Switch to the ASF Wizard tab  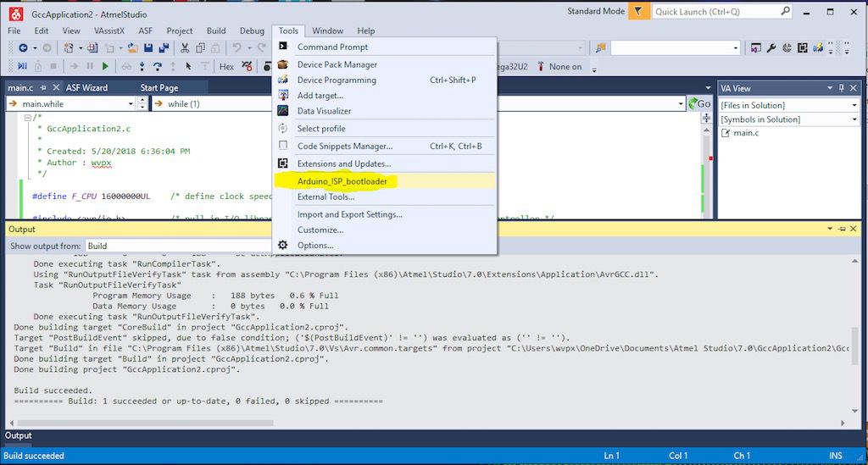[87, 87]
